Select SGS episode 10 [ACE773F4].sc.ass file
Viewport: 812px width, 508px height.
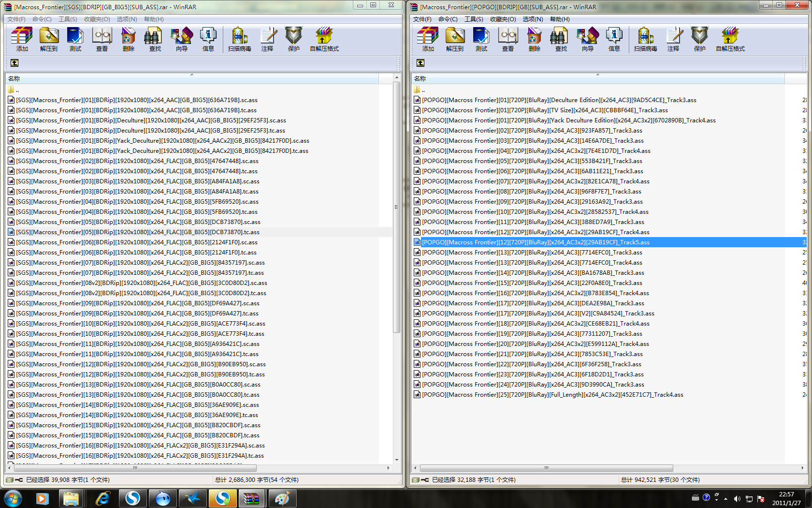point(136,324)
